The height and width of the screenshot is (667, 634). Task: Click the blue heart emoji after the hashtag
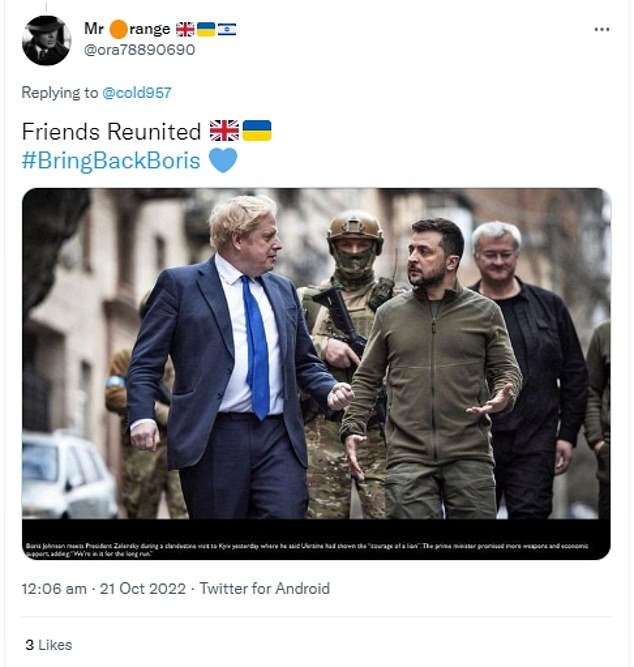click(x=223, y=160)
